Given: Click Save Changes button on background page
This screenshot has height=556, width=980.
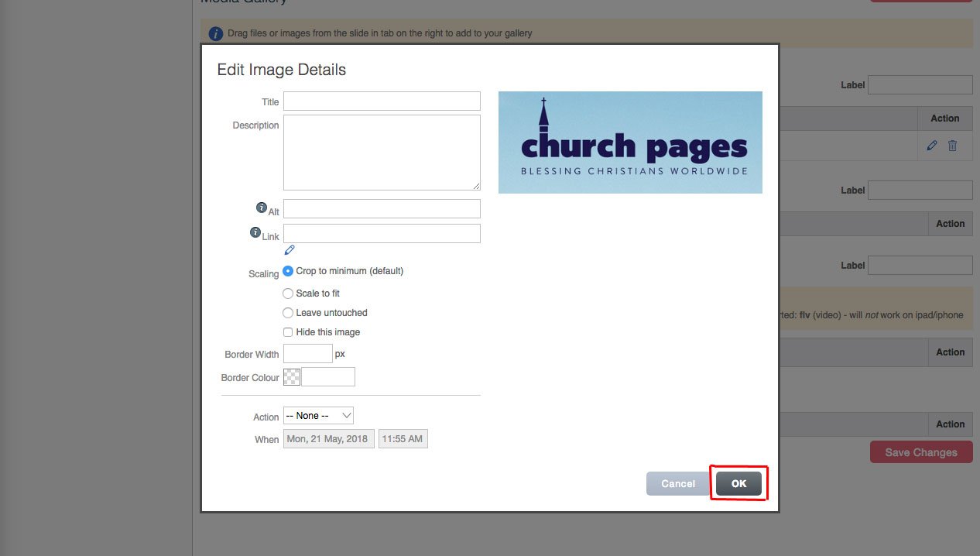Looking at the screenshot, I should 921,452.
